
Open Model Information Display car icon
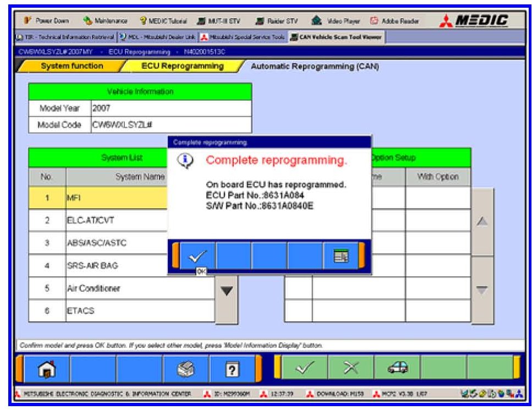pos(397,368)
